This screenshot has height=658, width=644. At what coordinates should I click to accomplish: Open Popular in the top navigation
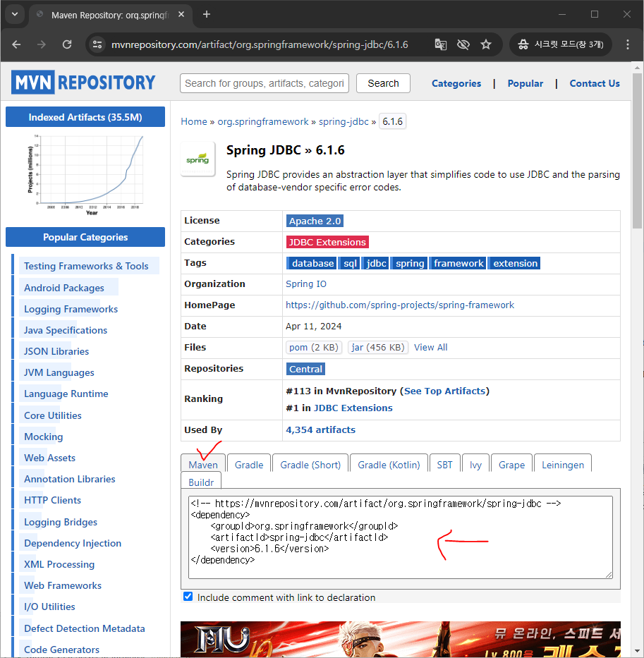(525, 83)
